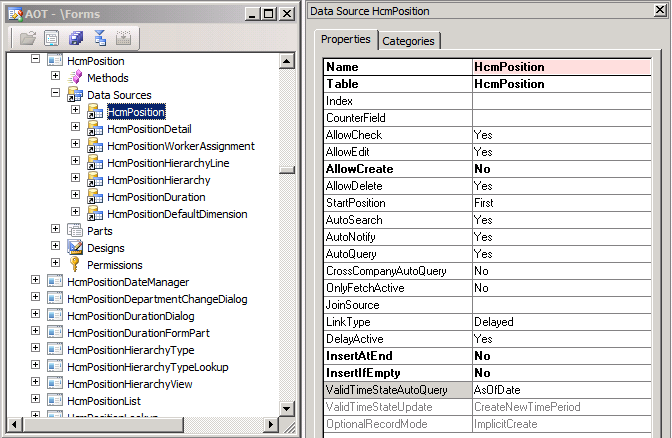Collapse the HcmPosition form node
This screenshot has width=672, height=438.
[36, 59]
